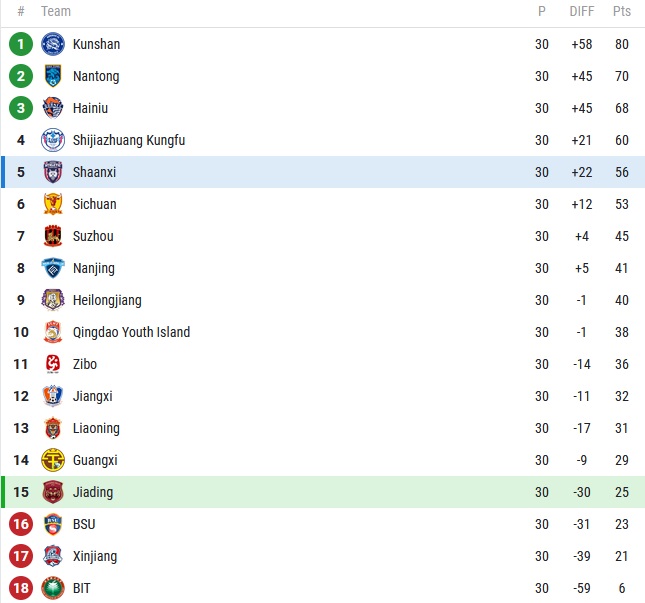Image resolution: width=645 pixels, height=603 pixels.
Task: Click the Suzhou team logo
Action: [53, 236]
